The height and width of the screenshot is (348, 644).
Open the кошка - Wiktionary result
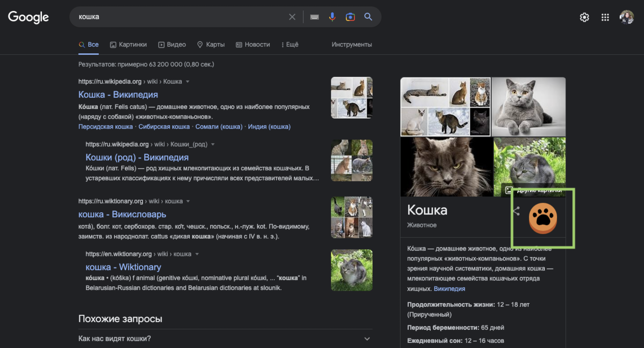pyautogui.click(x=123, y=267)
